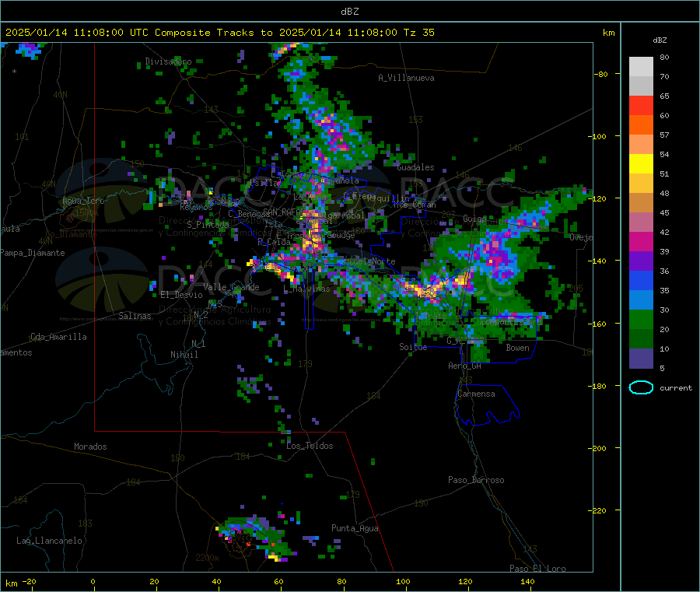Click the Valle_Grande place label
Screen dimensions: 700x592
point(231,287)
